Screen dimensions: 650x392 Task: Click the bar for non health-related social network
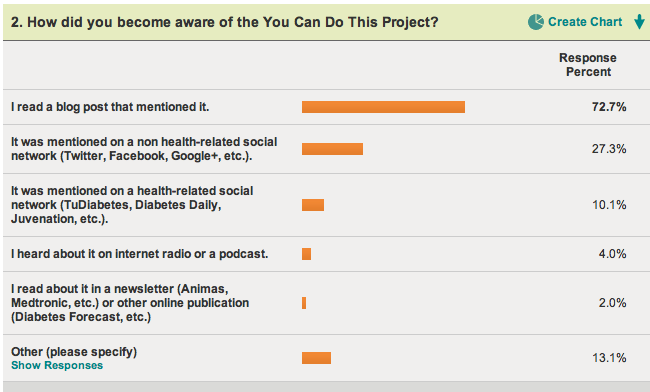[332, 149]
